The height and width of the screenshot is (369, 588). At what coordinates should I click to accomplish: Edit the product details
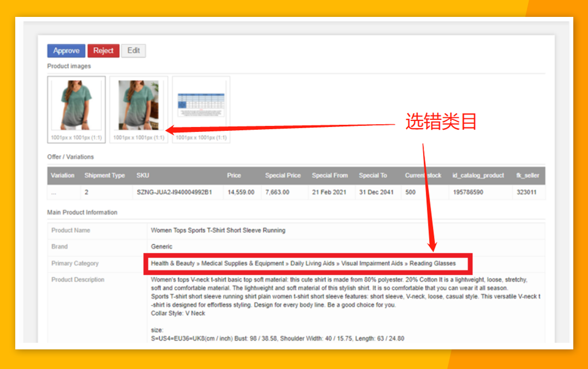[133, 51]
